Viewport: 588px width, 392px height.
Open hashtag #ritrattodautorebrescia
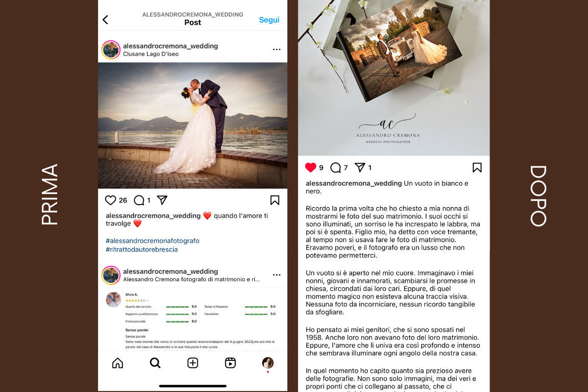click(141, 250)
